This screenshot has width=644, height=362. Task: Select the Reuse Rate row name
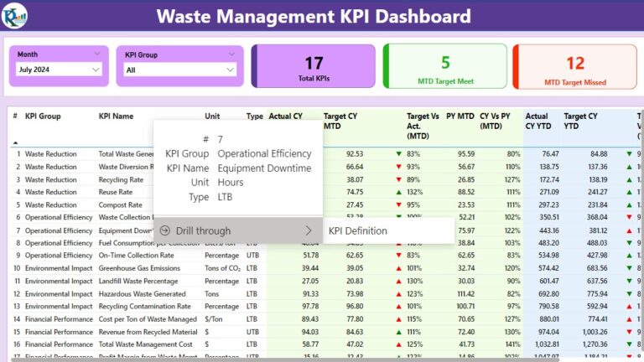coord(116,192)
